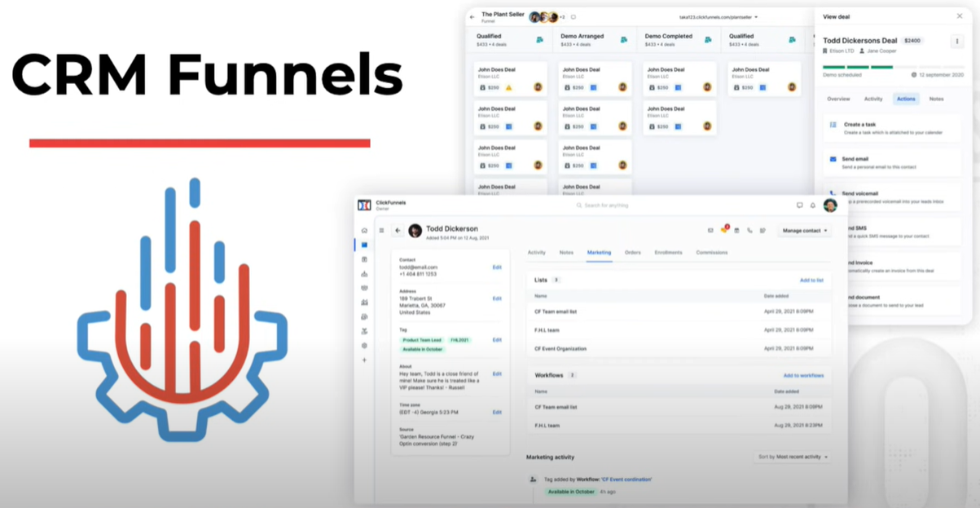Edit the Contact details
Image resolution: width=980 pixels, height=508 pixels.
tap(497, 267)
